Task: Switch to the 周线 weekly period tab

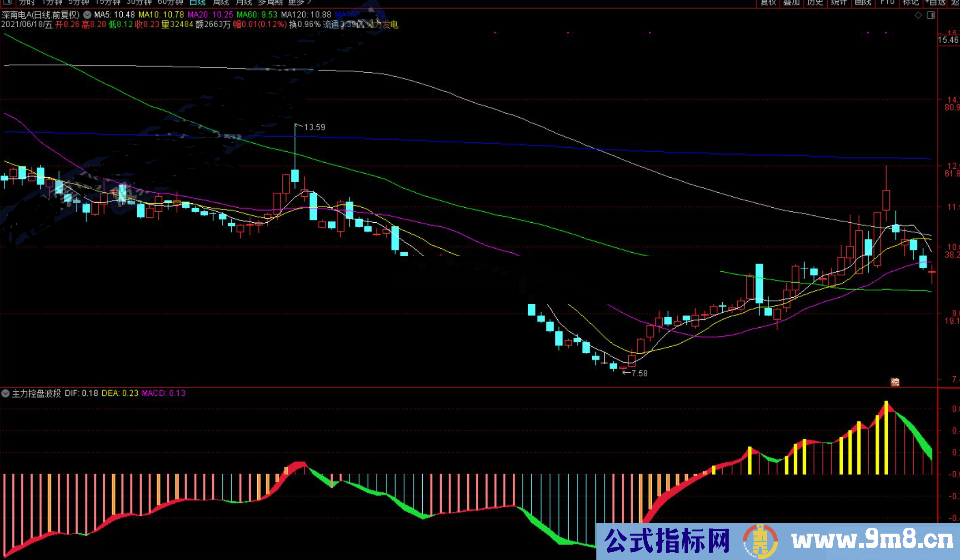Action: (x=220, y=2)
